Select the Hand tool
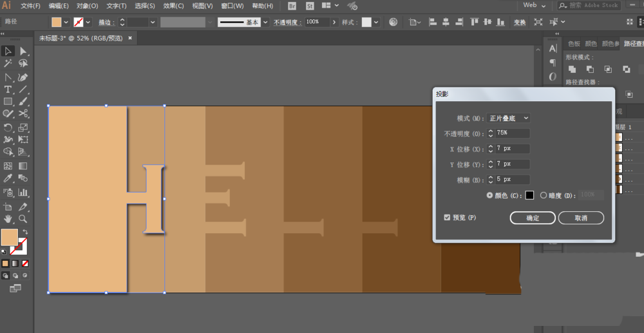644x333 pixels. click(8, 219)
